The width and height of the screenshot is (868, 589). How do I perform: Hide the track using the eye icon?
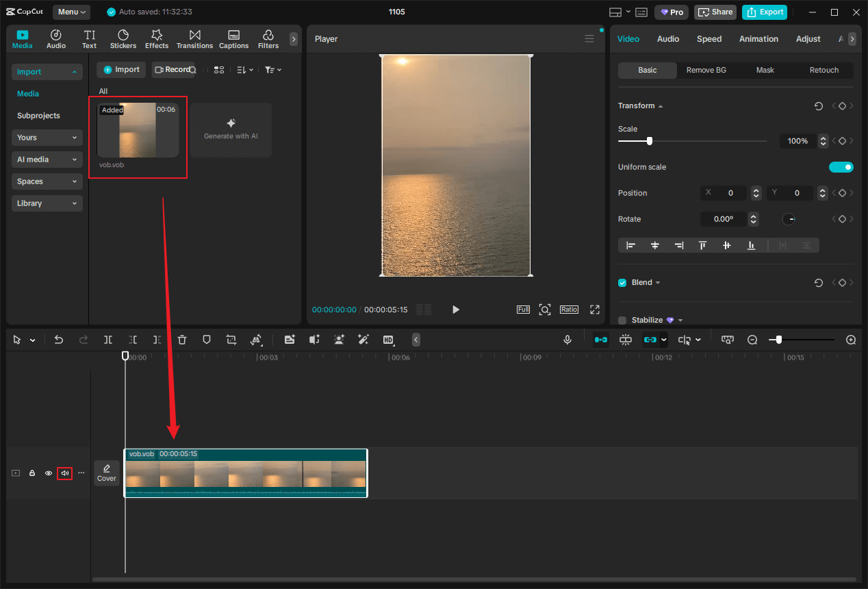[48, 473]
